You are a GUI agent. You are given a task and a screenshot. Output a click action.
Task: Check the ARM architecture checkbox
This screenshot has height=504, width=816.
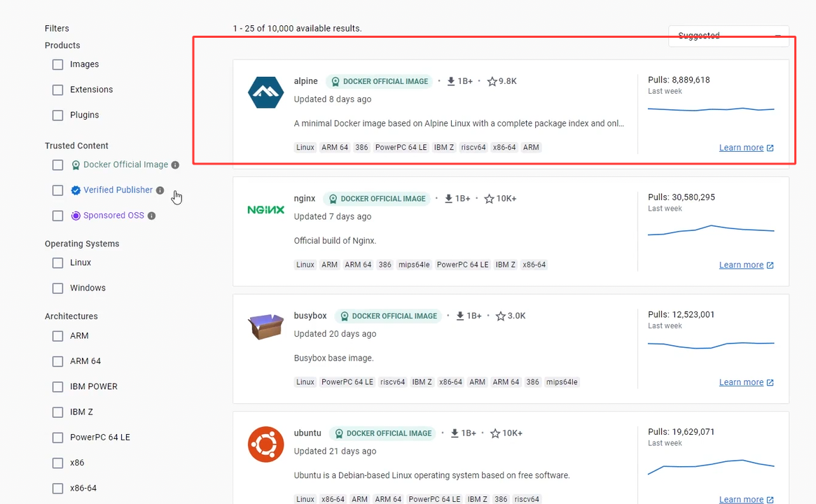57,336
